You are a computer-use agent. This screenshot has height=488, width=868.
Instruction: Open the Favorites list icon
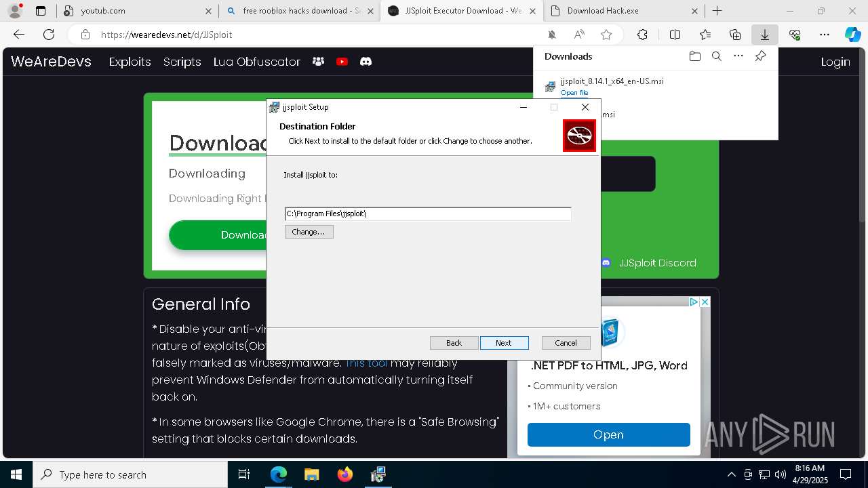click(x=705, y=35)
